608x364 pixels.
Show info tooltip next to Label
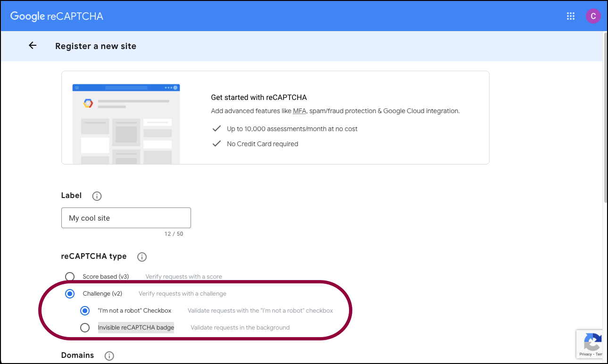(x=97, y=196)
